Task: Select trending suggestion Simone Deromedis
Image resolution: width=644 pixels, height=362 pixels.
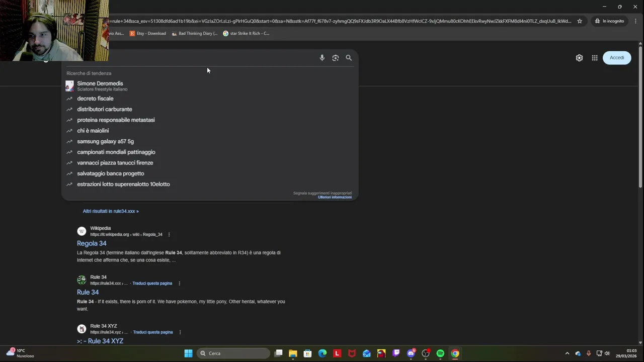Action: coord(210,86)
